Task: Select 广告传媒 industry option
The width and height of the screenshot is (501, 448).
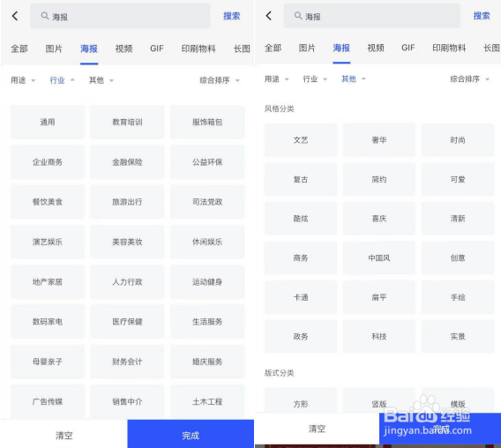Action: click(x=48, y=401)
